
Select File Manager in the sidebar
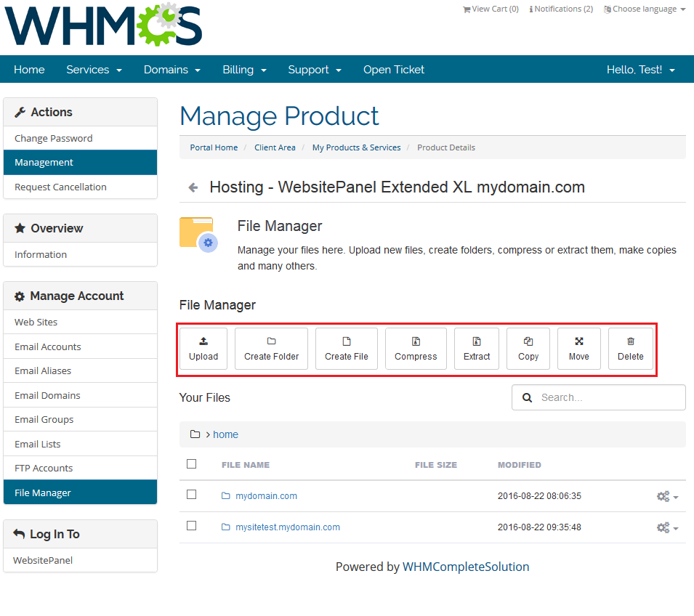coord(80,493)
